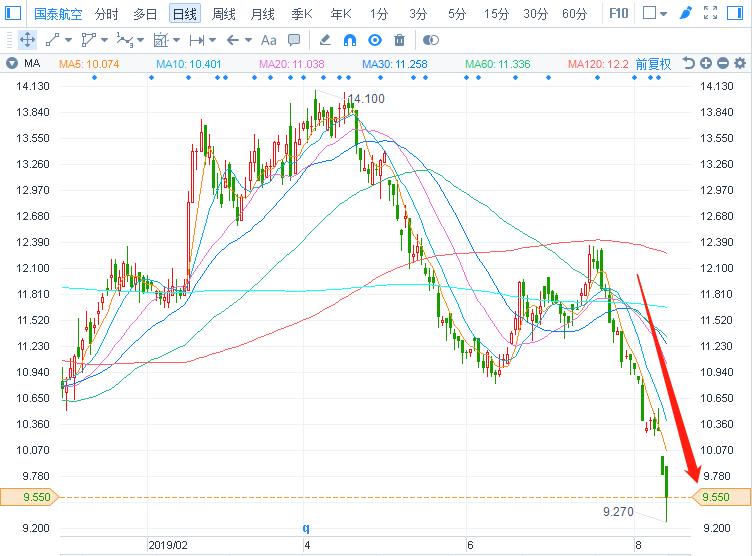Open the 年K yearly chart
The width and height of the screenshot is (752, 556).
point(341,14)
